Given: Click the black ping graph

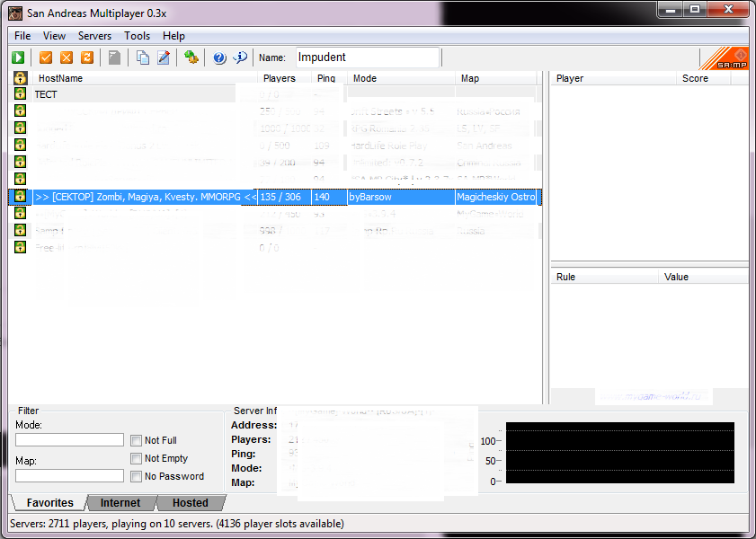Looking at the screenshot, I should pyautogui.click(x=620, y=453).
